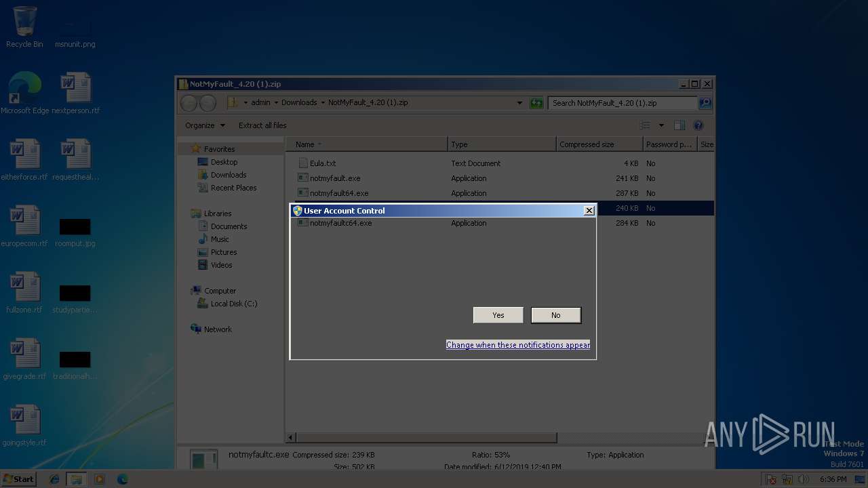Select nextperson.rtf desktop document
Image resolution: width=868 pixels, height=488 pixels.
pyautogui.click(x=75, y=94)
